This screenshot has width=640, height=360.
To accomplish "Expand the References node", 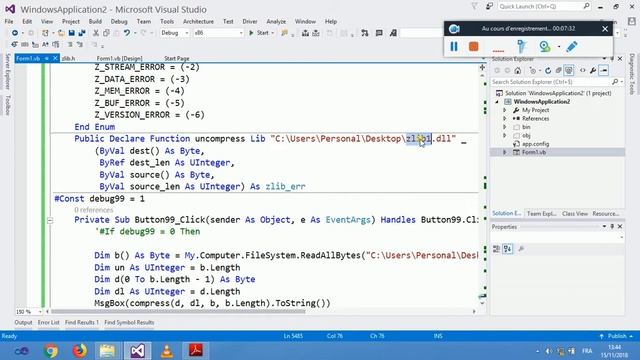I will pyautogui.click(x=505, y=119).
